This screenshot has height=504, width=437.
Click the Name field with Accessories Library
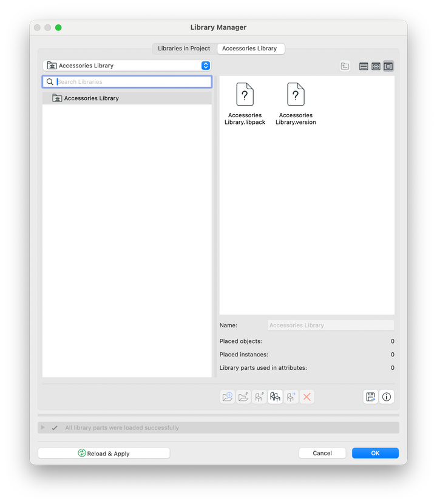331,325
